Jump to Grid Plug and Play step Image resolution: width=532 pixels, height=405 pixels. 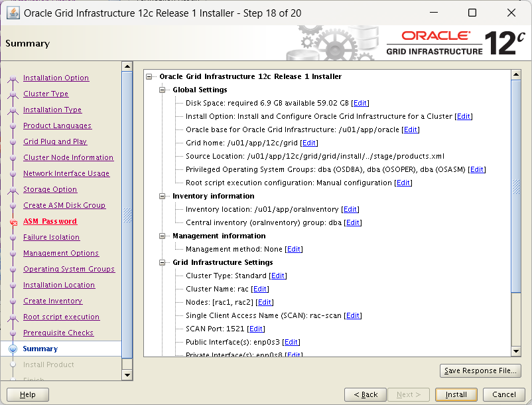pyautogui.click(x=55, y=141)
